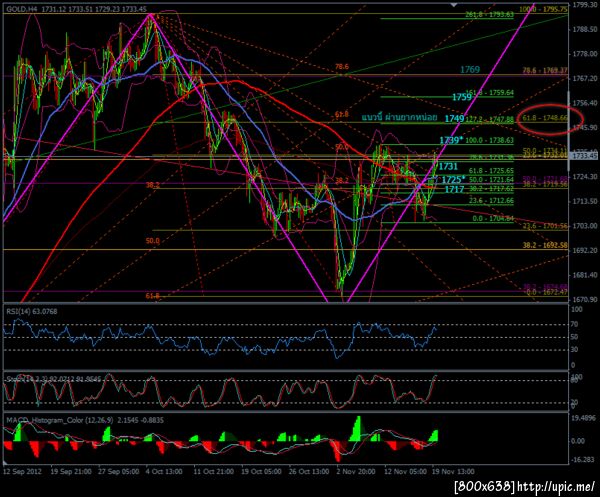Click the 1724.30 price axis value
This screenshot has height=497, width=600.
[585, 177]
